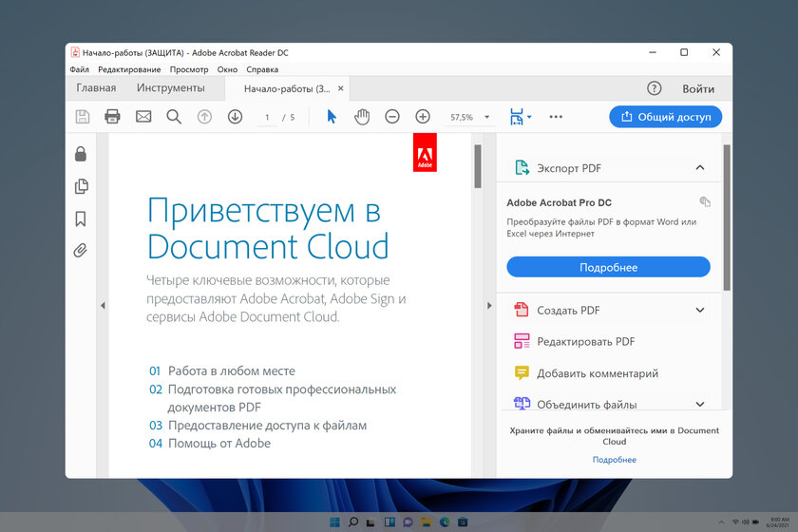Open Microsoft Edge from taskbar
The width and height of the screenshot is (798, 532).
(445, 522)
